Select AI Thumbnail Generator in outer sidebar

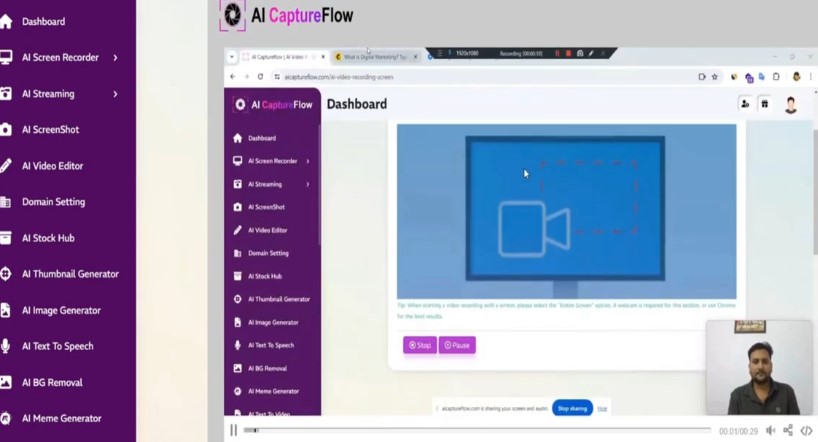click(70, 274)
